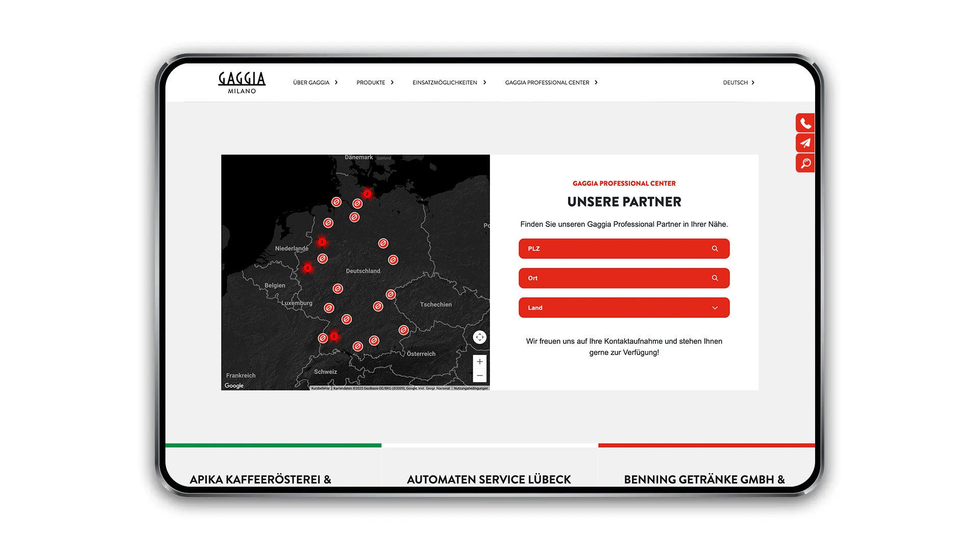Expand the Gaggia Professional Center chevron

click(x=596, y=83)
